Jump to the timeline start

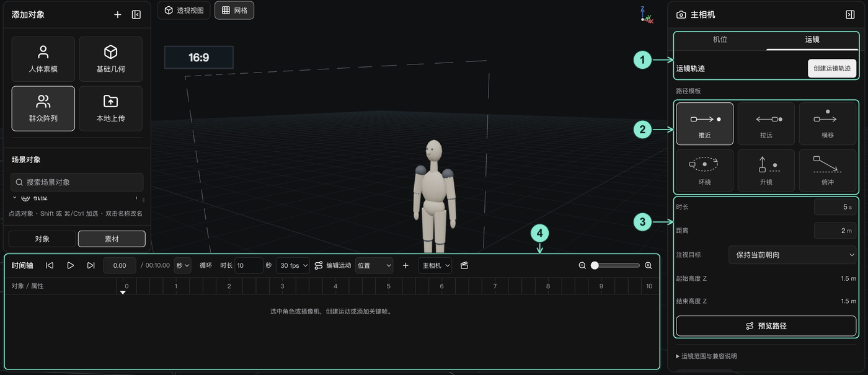(x=50, y=265)
